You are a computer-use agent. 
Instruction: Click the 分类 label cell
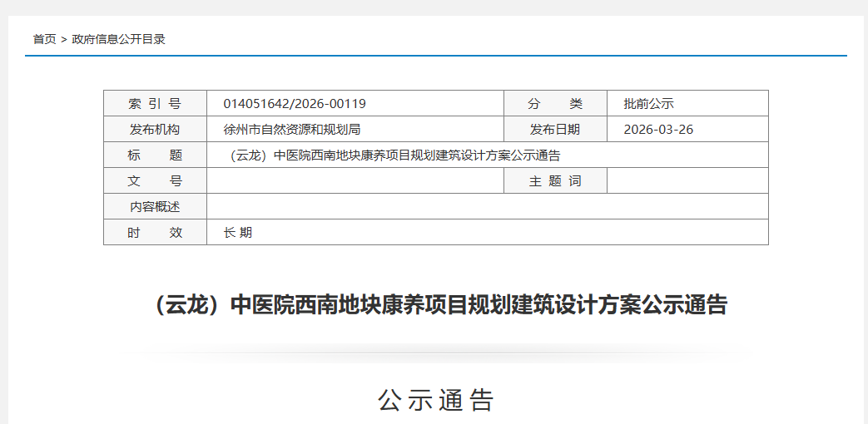point(555,104)
